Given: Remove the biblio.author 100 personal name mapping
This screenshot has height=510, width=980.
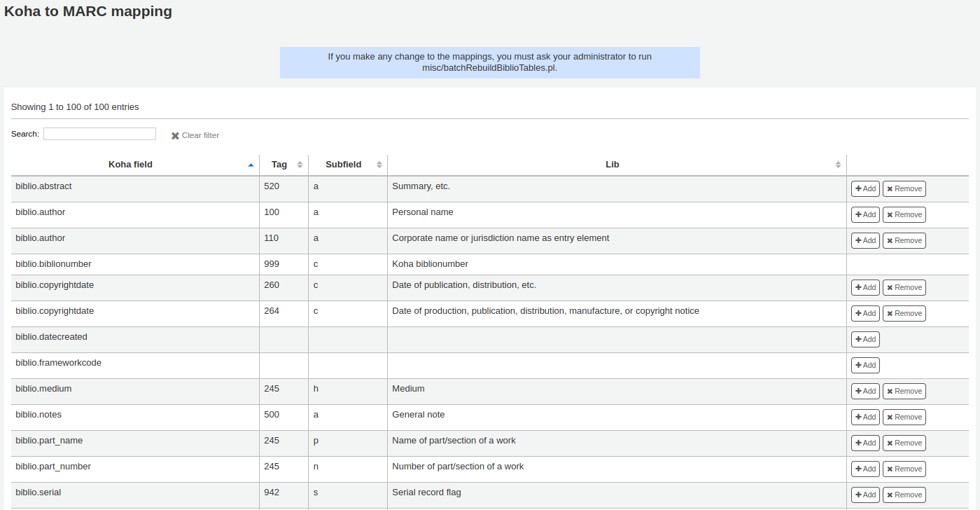Looking at the screenshot, I should point(904,214).
